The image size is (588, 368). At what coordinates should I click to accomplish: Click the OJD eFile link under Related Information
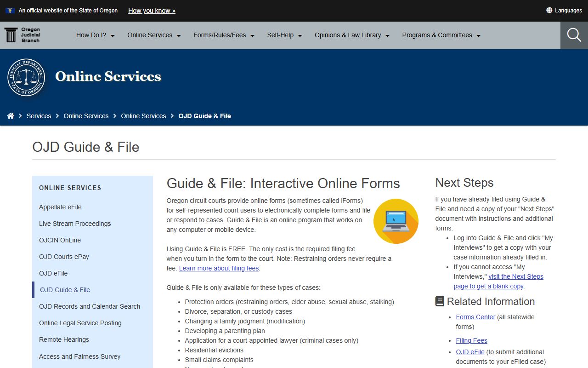coord(470,352)
